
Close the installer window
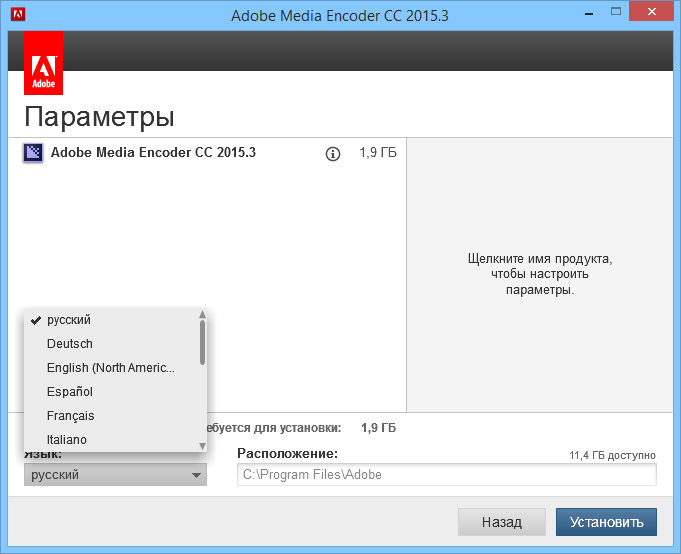tap(651, 11)
